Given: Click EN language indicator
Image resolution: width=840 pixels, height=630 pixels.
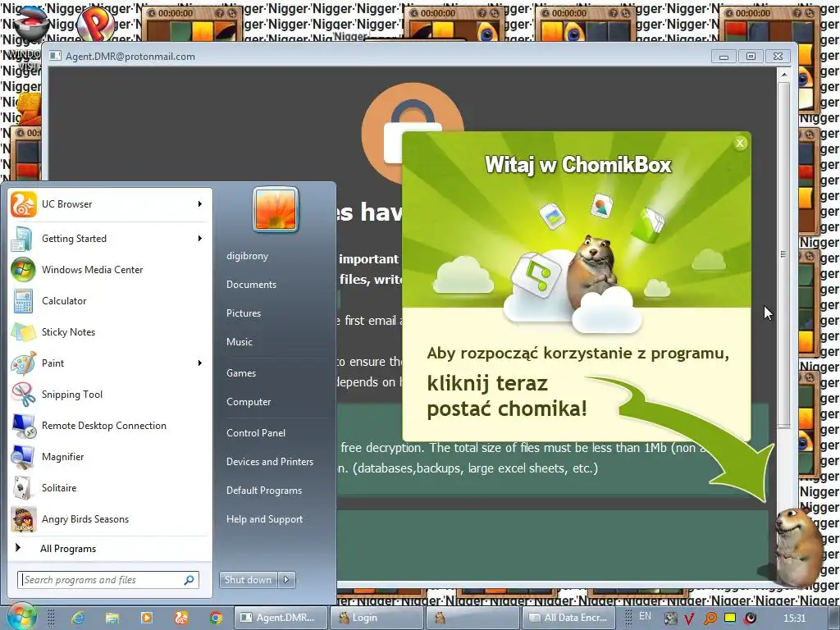Looking at the screenshot, I should click(645, 617).
